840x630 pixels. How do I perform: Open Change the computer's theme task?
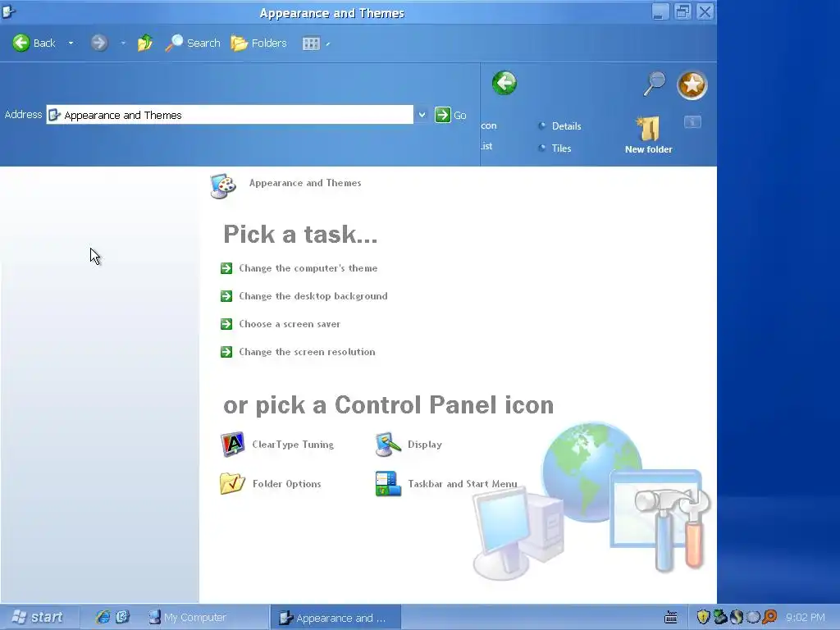(308, 268)
